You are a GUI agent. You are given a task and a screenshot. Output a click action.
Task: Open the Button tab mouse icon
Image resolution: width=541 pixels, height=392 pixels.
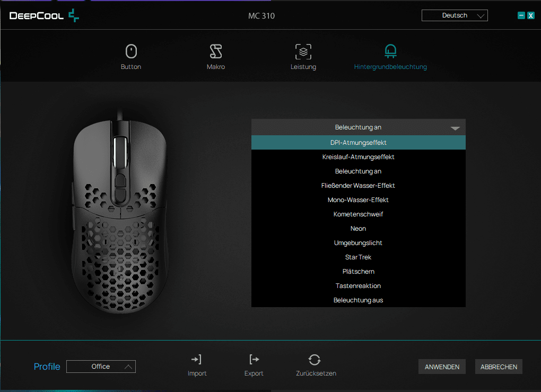pyautogui.click(x=131, y=51)
